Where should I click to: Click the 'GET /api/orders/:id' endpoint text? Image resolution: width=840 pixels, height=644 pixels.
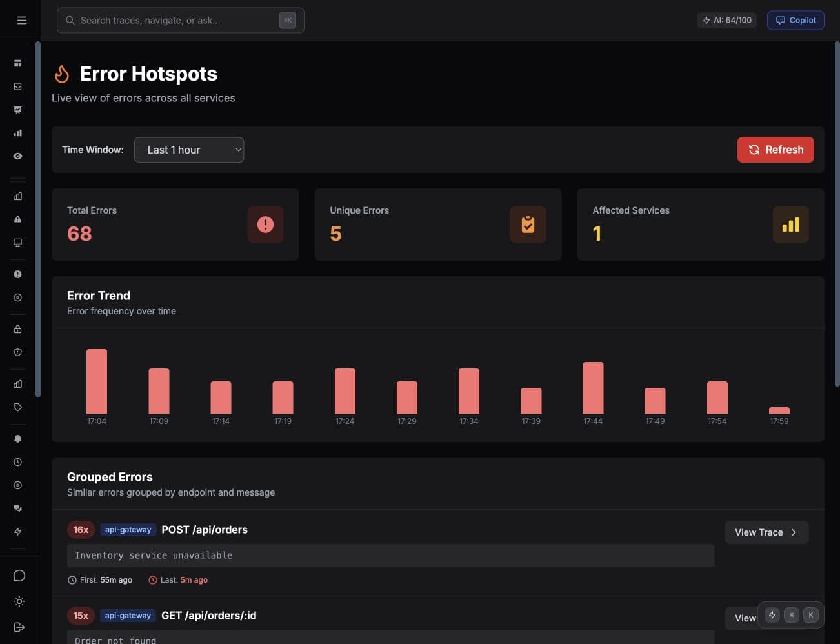point(209,616)
